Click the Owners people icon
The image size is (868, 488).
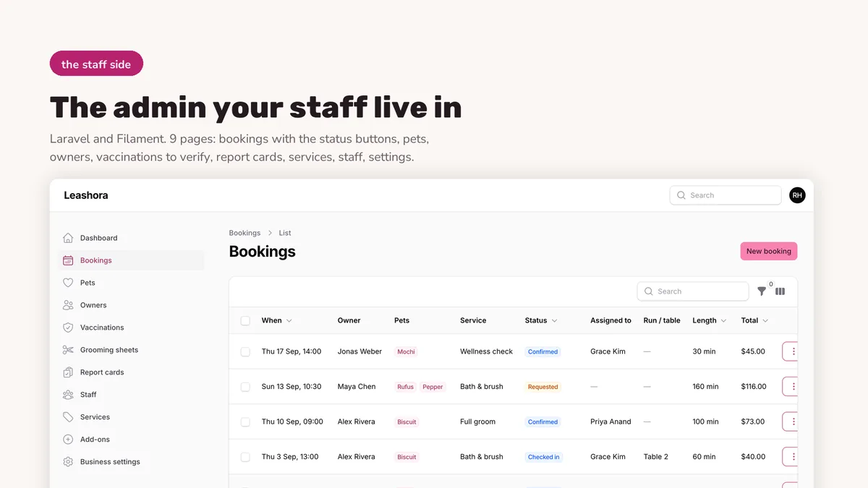[x=68, y=305]
